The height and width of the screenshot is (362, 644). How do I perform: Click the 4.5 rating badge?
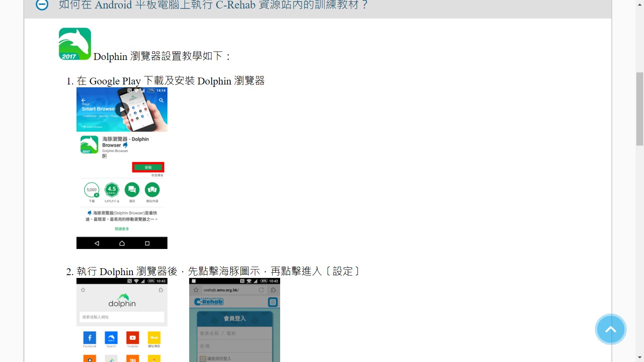(111, 189)
